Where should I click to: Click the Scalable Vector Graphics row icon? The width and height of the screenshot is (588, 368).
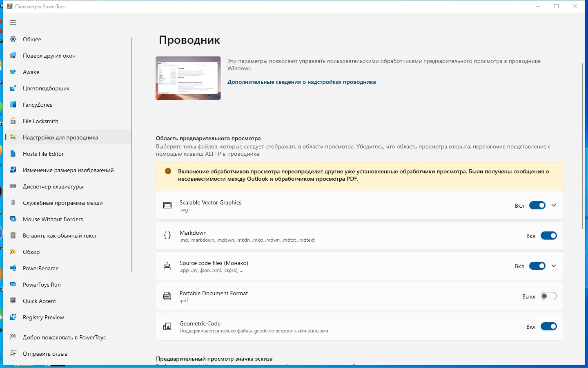pos(167,205)
